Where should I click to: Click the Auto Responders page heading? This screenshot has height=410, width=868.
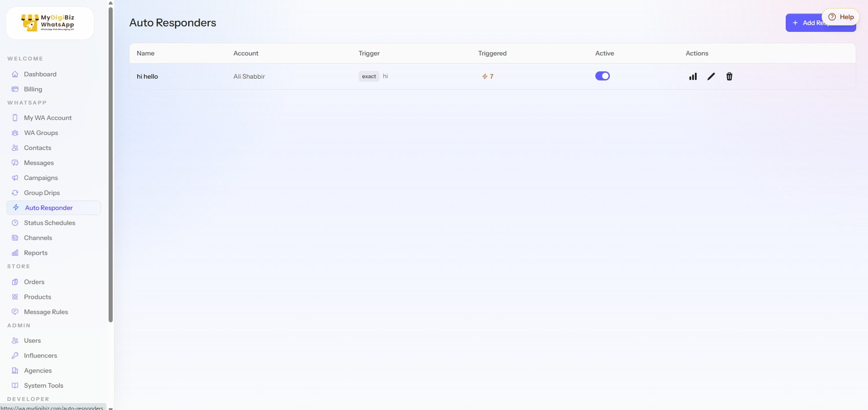pos(172,23)
